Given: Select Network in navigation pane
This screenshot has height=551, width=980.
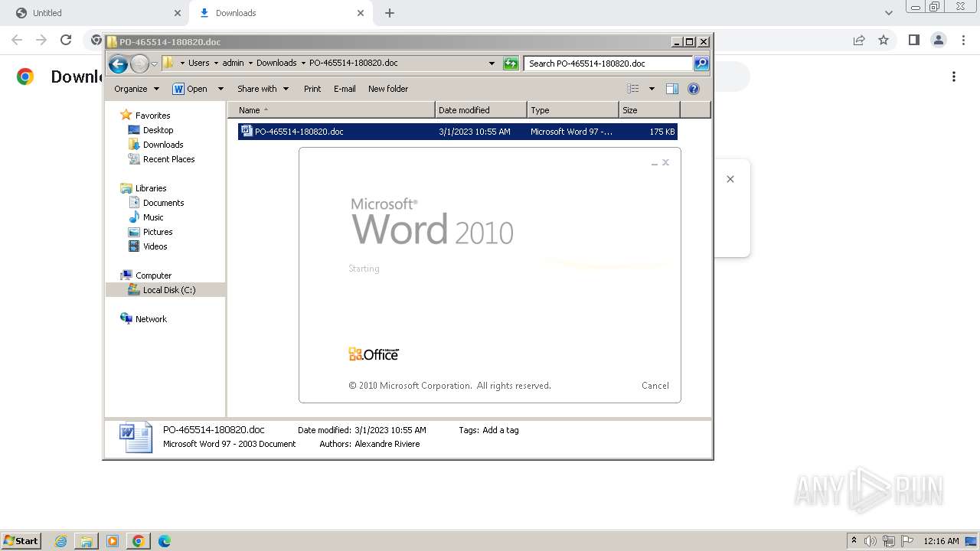Looking at the screenshot, I should tap(151, 319).
